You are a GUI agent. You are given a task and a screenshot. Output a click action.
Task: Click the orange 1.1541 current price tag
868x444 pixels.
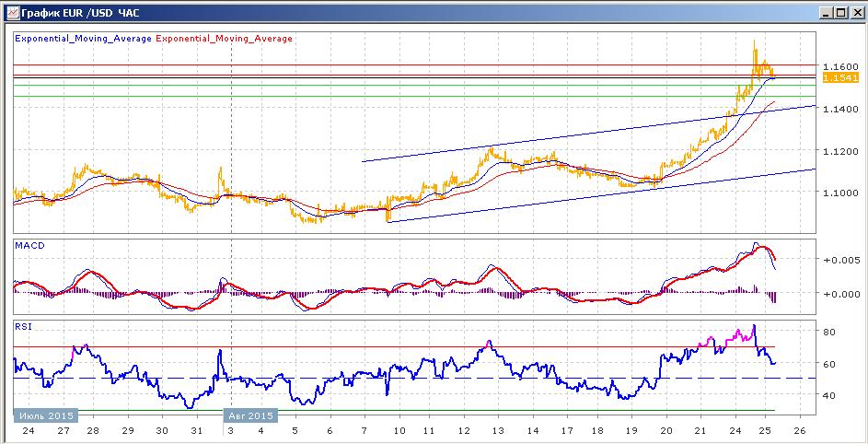[841, 78]
